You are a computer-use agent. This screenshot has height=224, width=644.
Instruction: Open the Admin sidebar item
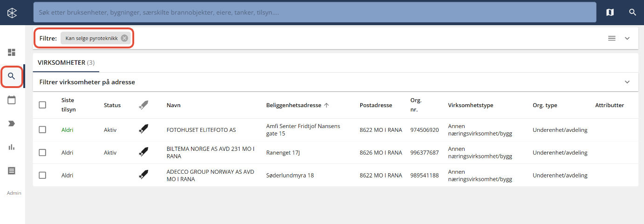[14, 193]
